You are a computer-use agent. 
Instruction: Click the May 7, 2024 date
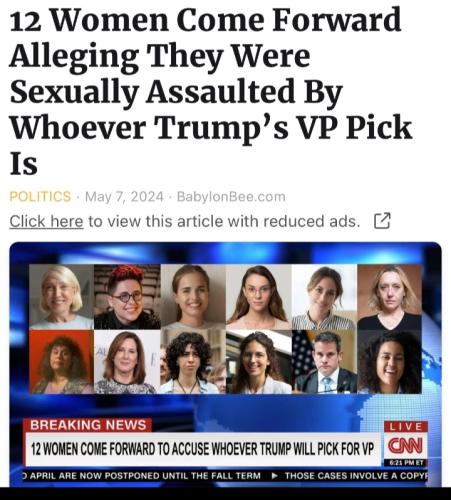pos(124,197)
